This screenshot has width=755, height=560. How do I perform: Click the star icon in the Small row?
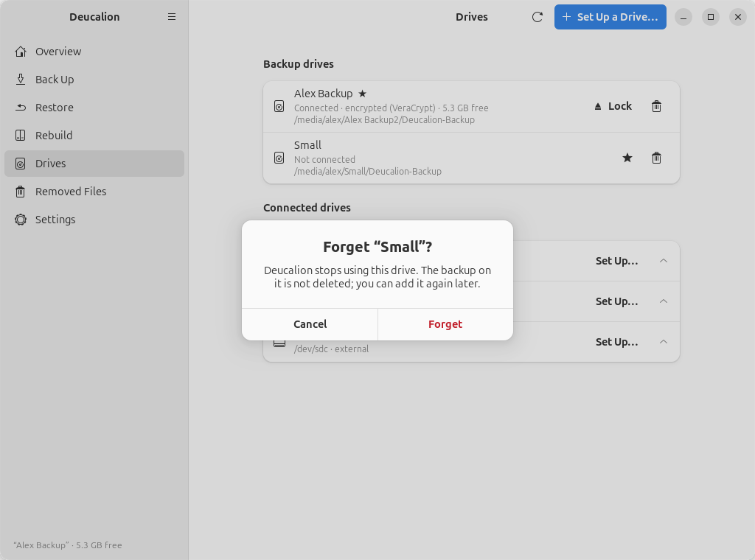click(x=627, y=158)
